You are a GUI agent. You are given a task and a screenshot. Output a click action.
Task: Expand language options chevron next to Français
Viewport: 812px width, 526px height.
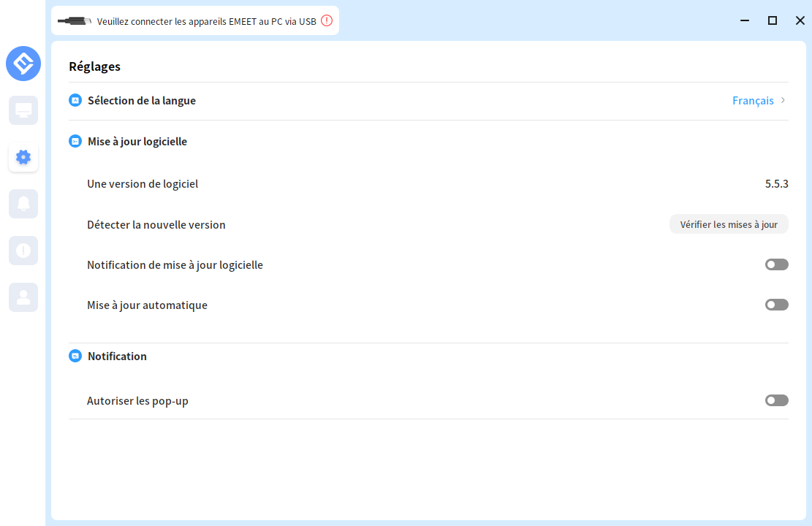click(783, 101)
